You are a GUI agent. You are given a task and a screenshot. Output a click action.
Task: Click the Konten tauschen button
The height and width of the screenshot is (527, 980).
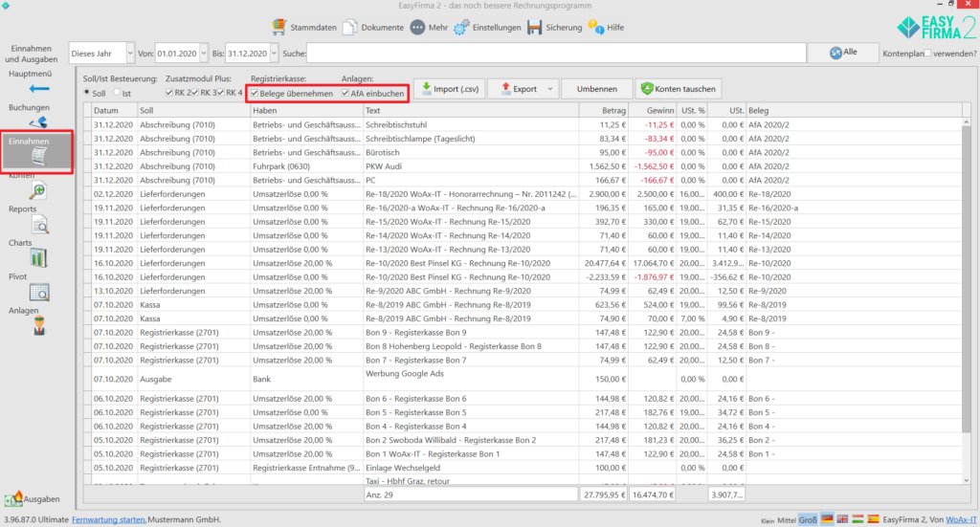tap(679, 89)
